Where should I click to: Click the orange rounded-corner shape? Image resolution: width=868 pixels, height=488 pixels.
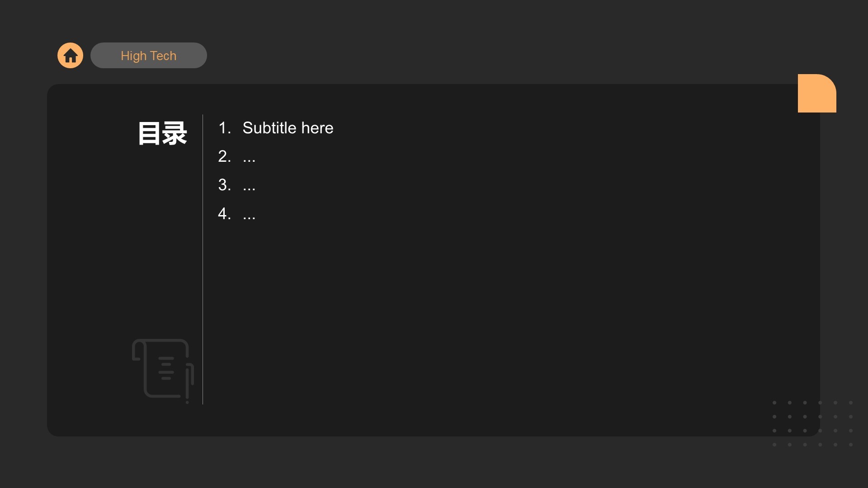[x=816, y=94]
